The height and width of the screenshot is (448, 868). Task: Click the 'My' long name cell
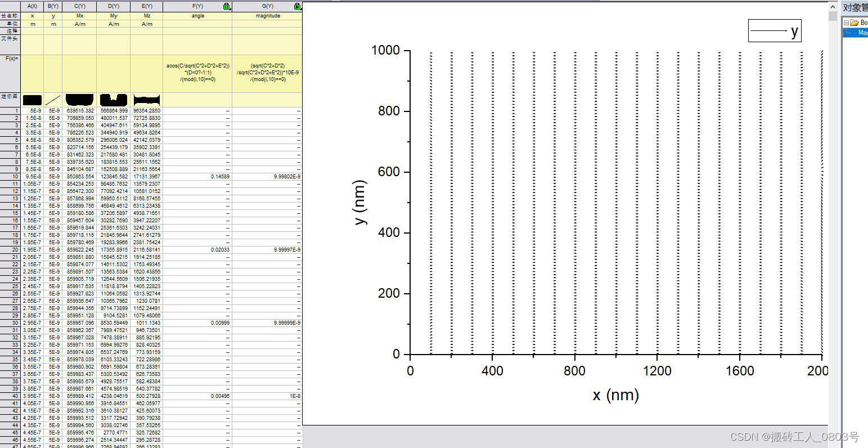click(114, 16)
